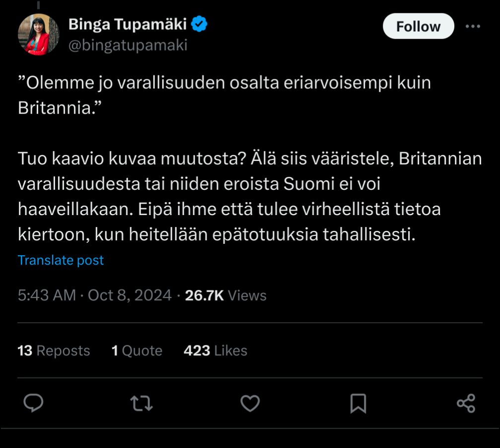Open the three-dot more options menu
Image resolution: width=500 pixels, height=448 pixels.
473,26
